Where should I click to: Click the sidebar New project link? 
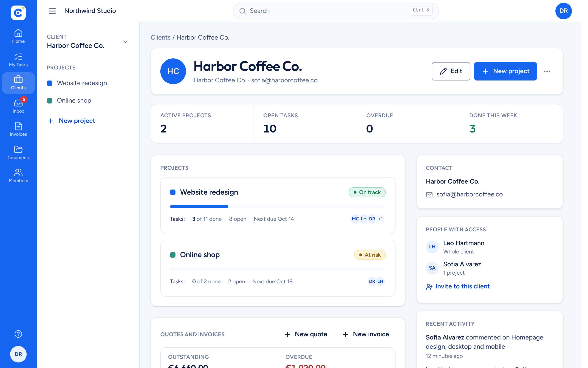pyautogui.click(x=71, y=121)
